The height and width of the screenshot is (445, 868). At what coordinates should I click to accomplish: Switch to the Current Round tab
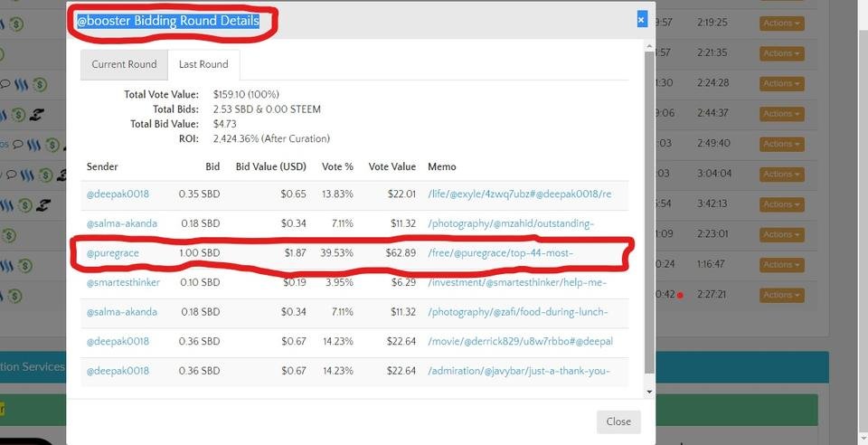124,64
